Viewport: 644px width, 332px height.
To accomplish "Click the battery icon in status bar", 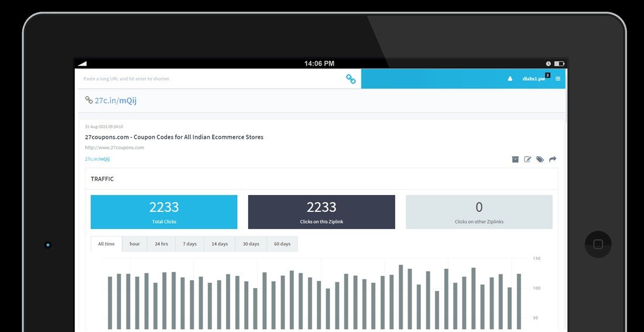I will (559, 64).
